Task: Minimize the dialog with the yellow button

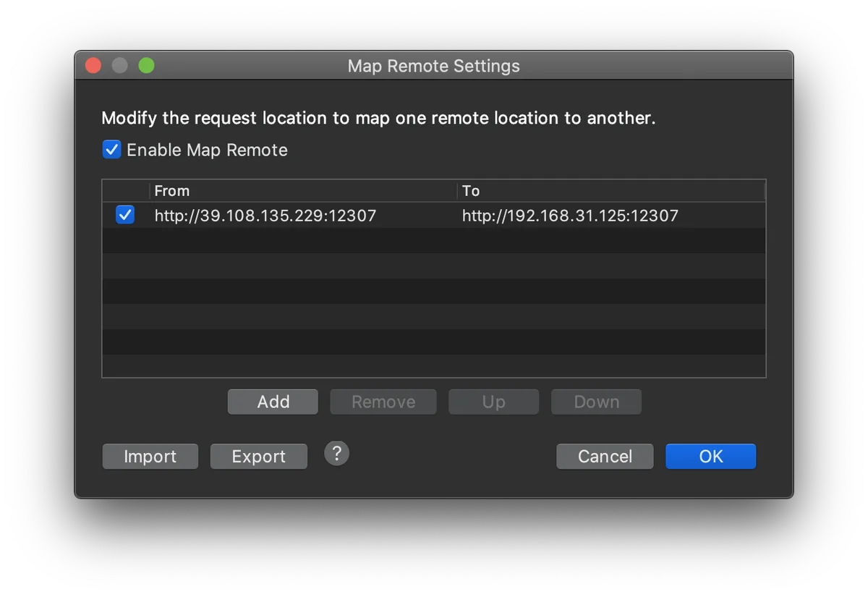Action: [x=120, y=66]
